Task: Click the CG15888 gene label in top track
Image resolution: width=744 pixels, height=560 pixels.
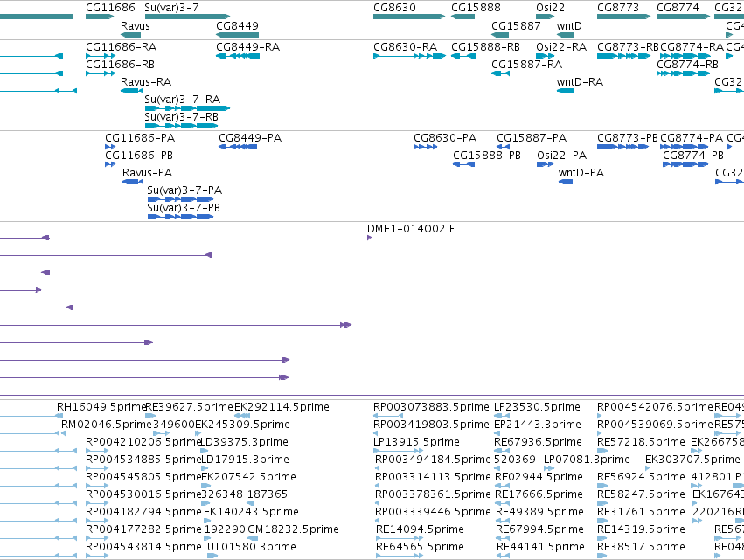Action: pyautogui.click(x=476, y=8)
